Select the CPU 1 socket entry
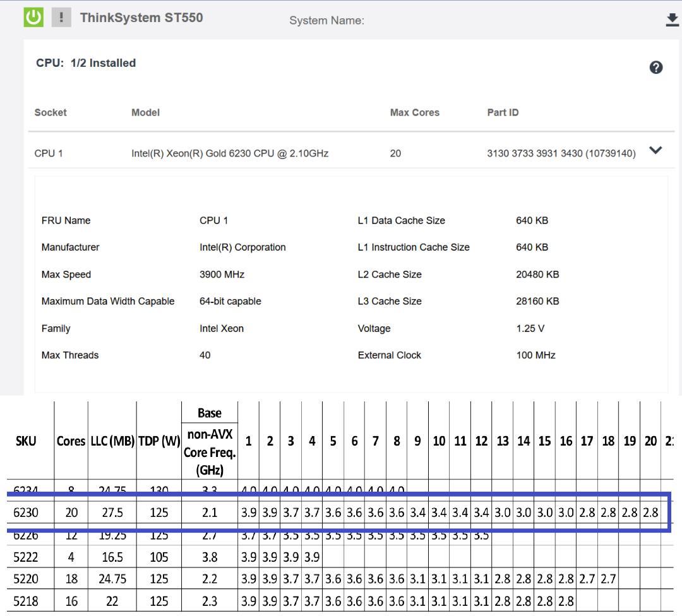The height and width of the screenshot is (616, 682). [x=49, y=153]
